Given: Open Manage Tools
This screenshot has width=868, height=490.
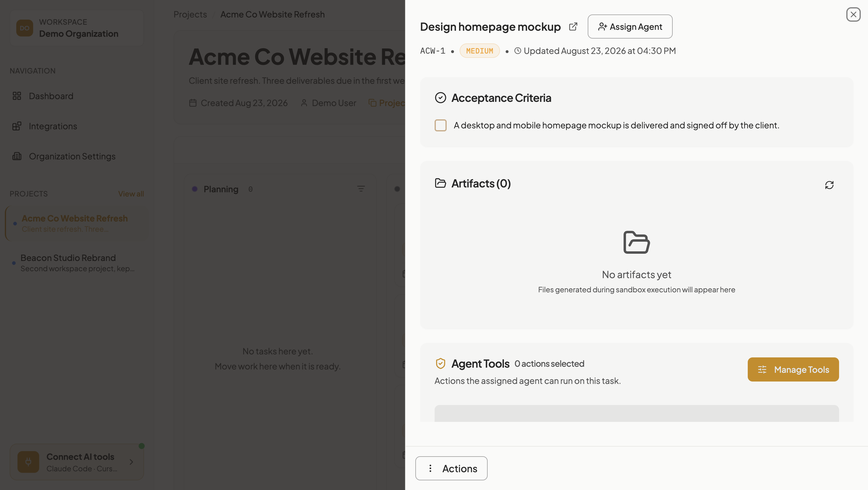Looking at the screenshot, I should click(793, 369).
